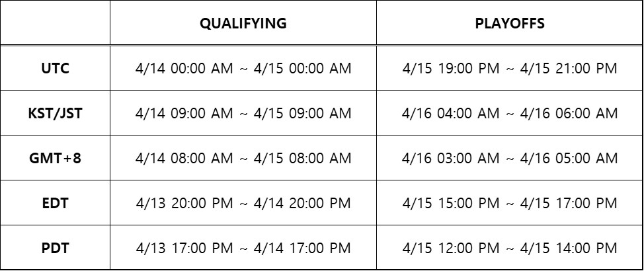Select the GMT+8 row label
This screenshot has height=271, width=644.
point(55,158)
